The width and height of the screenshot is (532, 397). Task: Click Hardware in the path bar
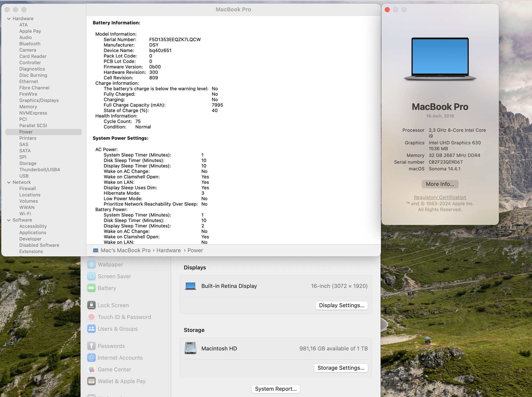tap(168, 250)
